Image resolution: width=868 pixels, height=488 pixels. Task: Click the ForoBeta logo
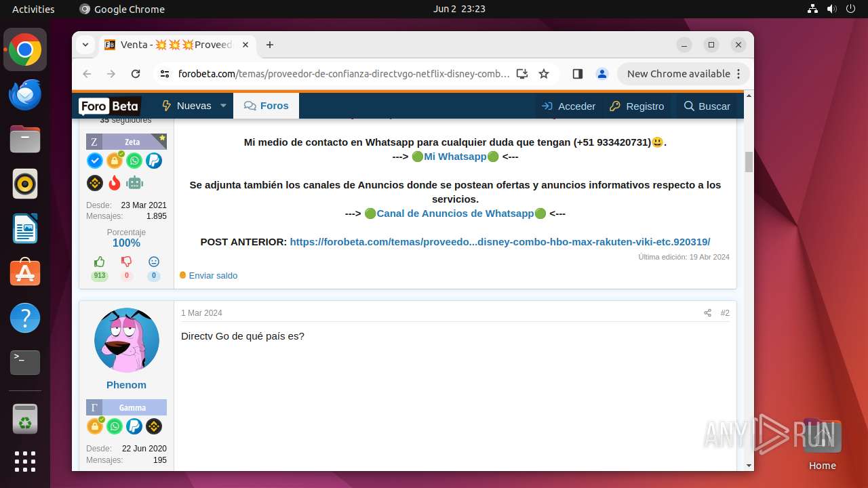pos(109,106)
